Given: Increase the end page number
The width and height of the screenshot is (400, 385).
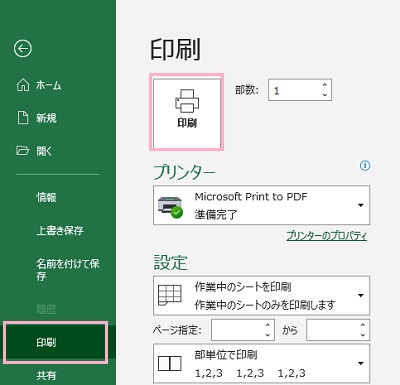Looking at the screenshot, I should pyautogui.click(x=363, y=325).
